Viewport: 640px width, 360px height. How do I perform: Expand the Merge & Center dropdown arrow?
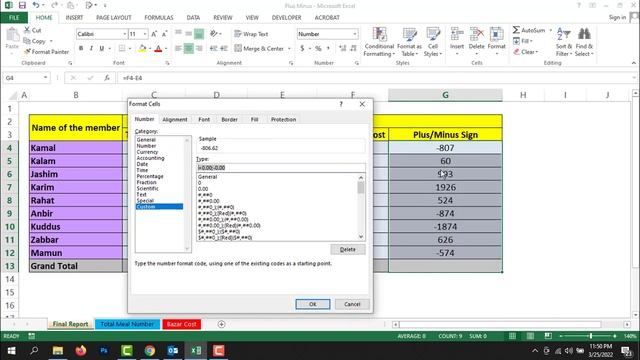click(289, 49)
